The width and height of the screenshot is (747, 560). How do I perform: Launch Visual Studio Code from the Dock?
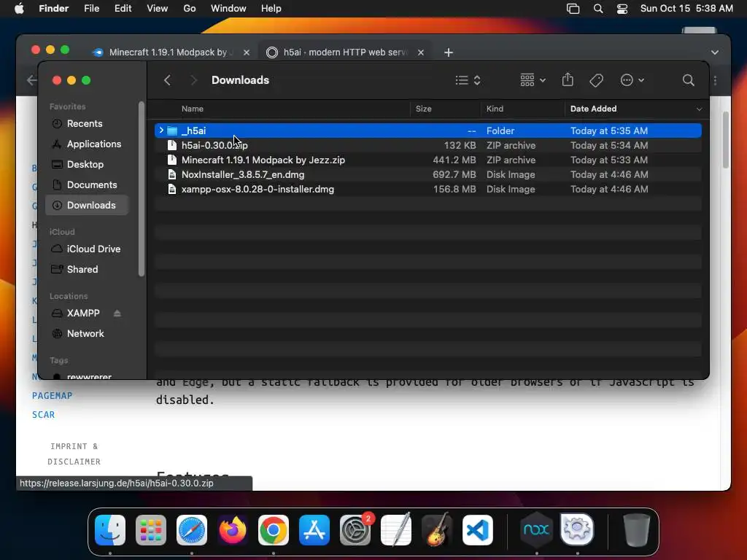(477, 530)
